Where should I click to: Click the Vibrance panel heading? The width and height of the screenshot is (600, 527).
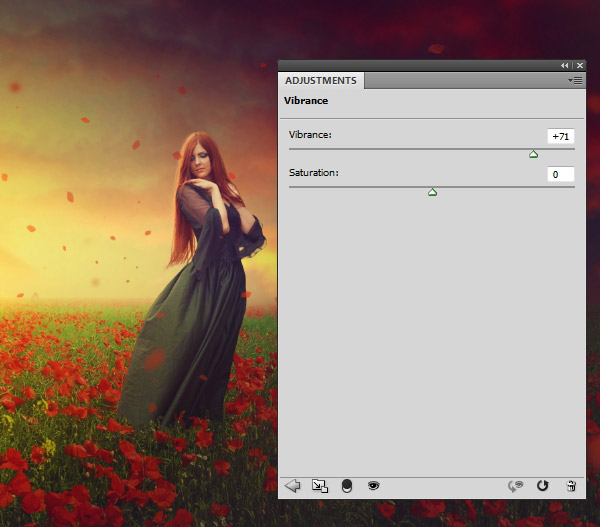pos(306,101)
